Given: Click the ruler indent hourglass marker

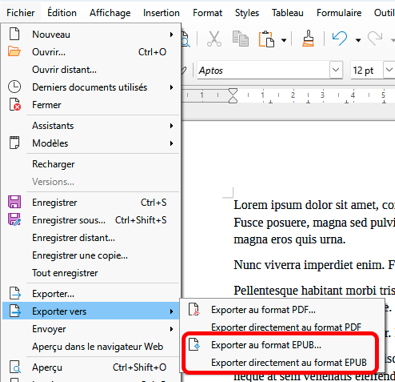Looking at the screenshot, I should [233, 96].
